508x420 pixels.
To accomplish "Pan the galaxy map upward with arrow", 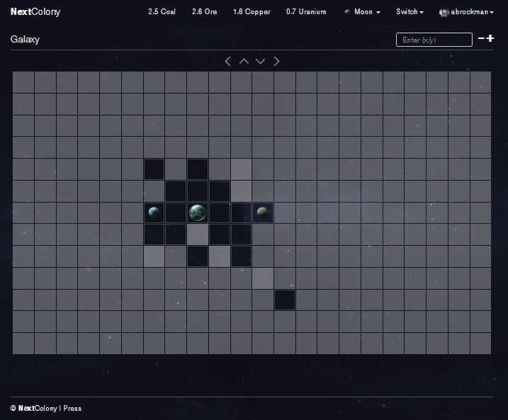I will coord(244,61).
